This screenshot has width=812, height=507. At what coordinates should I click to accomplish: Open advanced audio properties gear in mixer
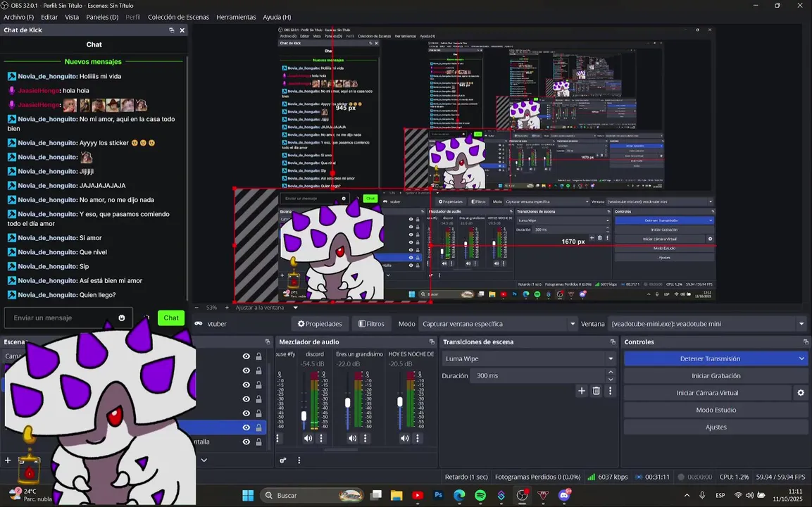pos(282,460)
